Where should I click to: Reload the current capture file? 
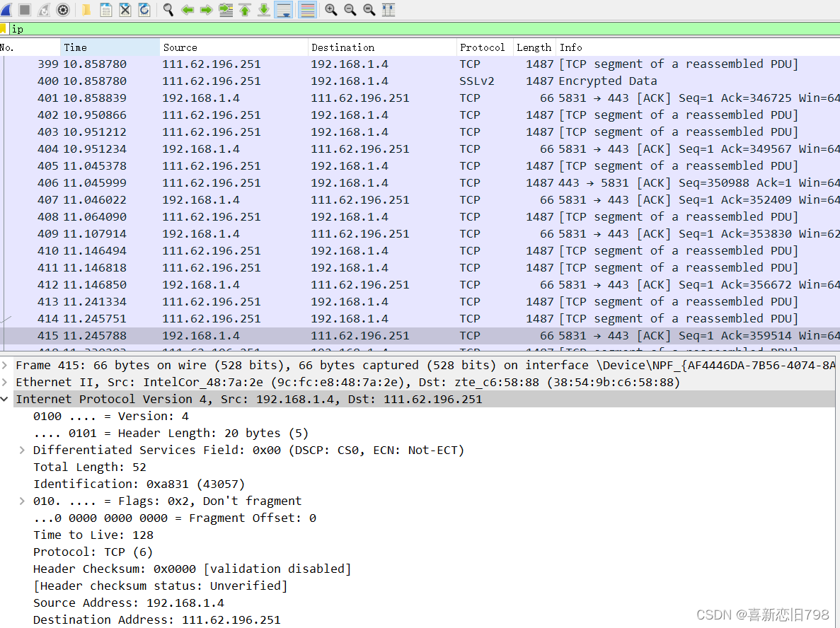pyautogui.click(x=144, y=10)
